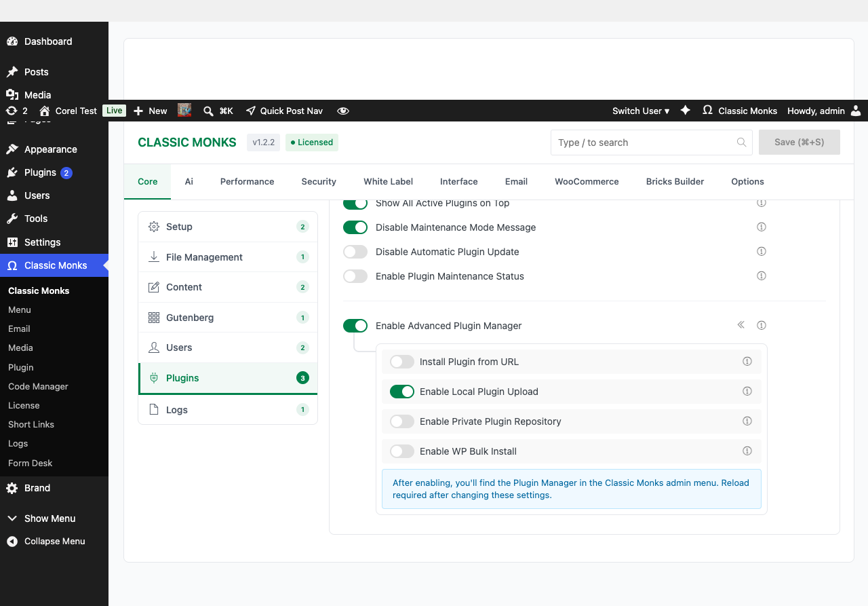Enable Disable Automatic Plugin Update switch

(355, 252)
